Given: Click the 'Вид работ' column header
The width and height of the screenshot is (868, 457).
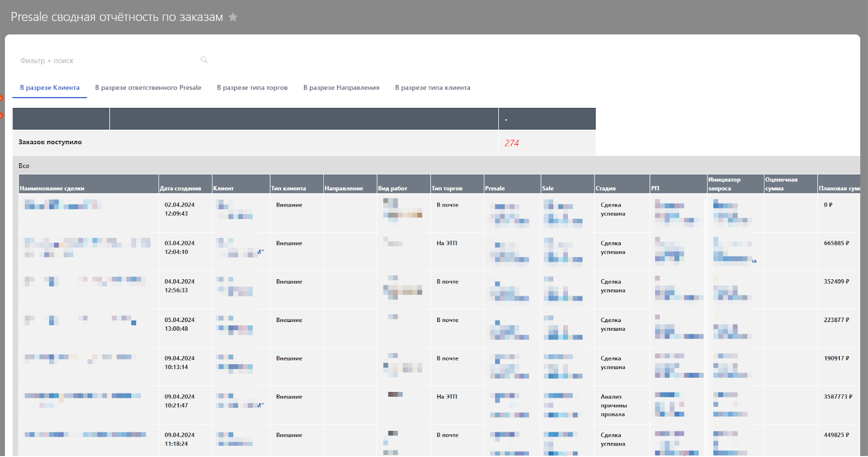Looking at the screenshot, I should (393, 189).
